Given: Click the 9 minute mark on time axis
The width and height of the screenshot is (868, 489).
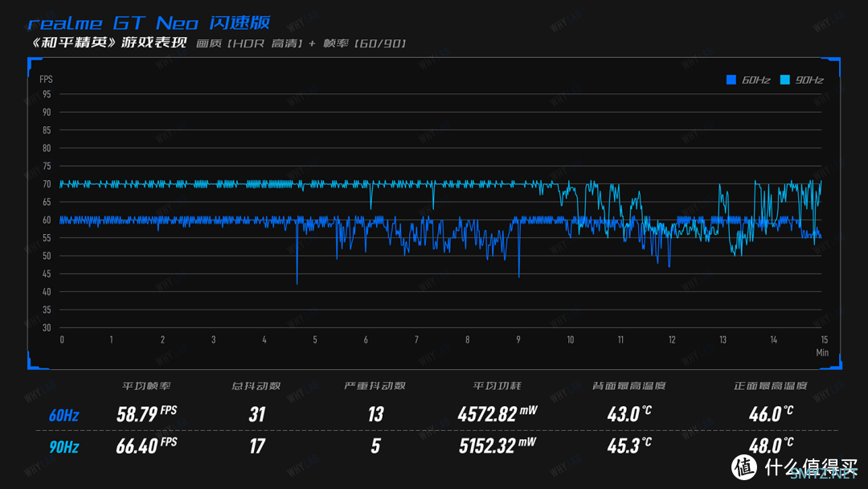Looking at the screenshot, I should (518, 340).
